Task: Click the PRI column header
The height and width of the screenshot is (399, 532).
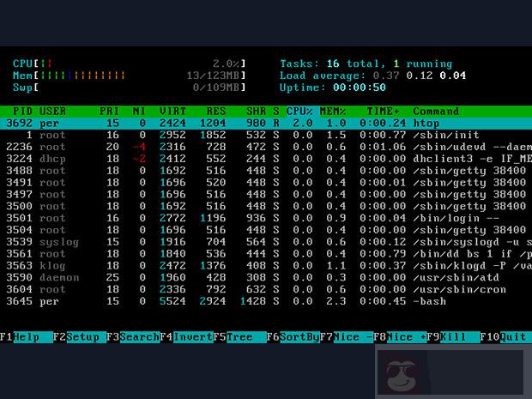Action: [x=109, y=112]
